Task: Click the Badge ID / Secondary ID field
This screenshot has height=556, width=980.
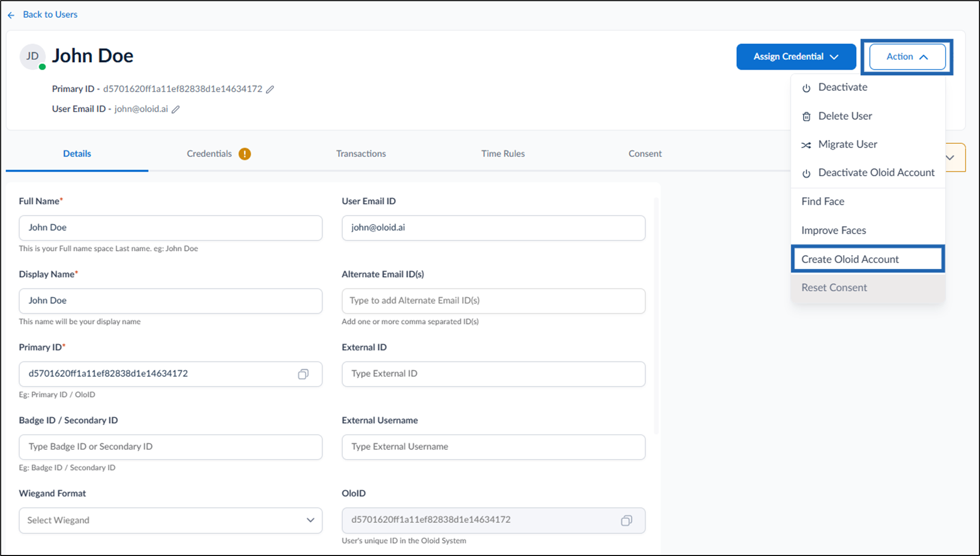Action: coord(170,447)
